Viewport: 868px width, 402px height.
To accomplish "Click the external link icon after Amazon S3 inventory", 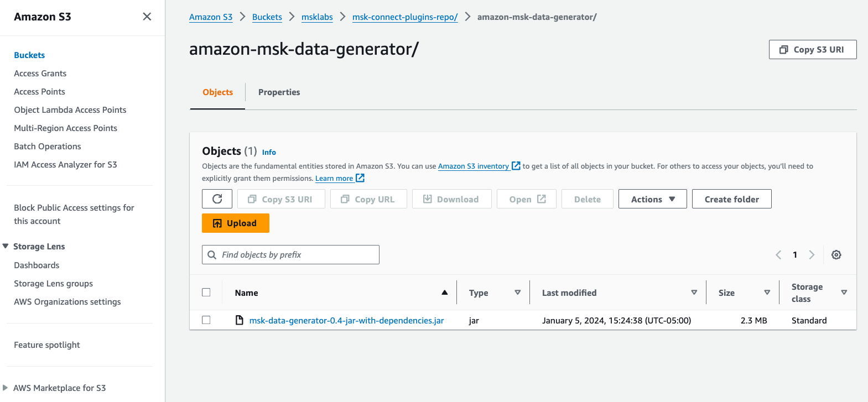I will point(516,166).
